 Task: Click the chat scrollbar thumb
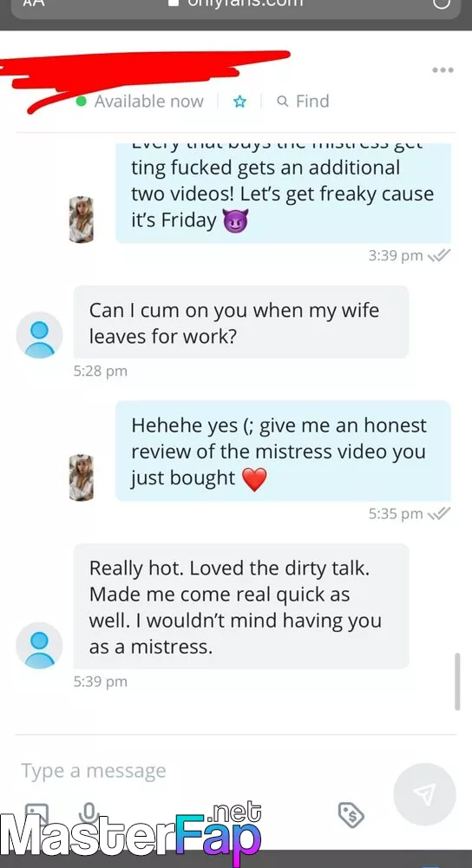457,681
